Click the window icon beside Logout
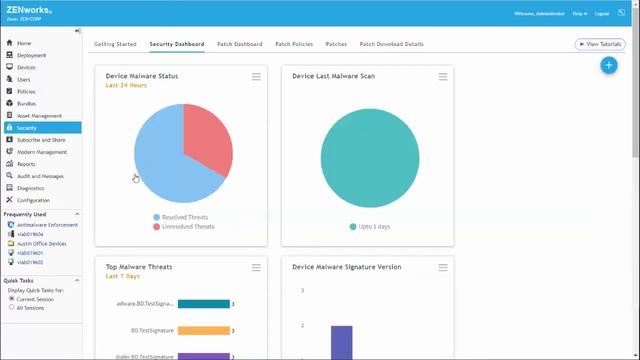Viewport: 640px width, 360px height. pyautogui.click(x=621, y=13)
